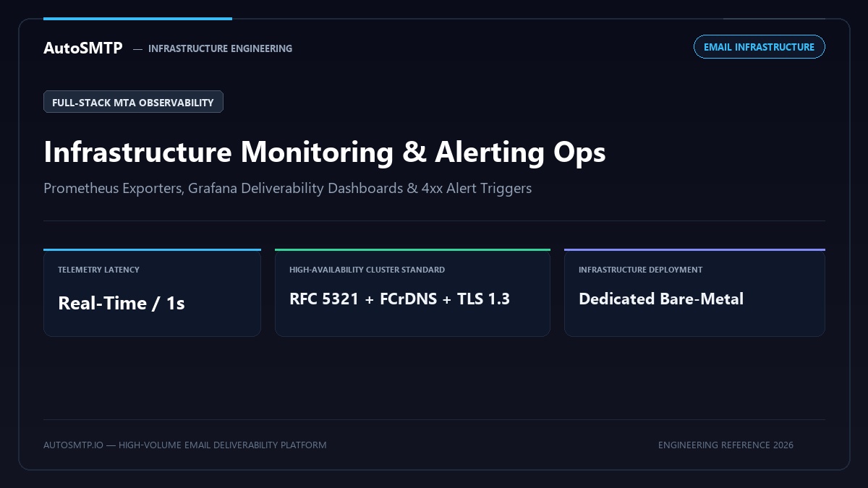Select the Real-Time / 1s value
868x488 pixels.
[122, 303]
